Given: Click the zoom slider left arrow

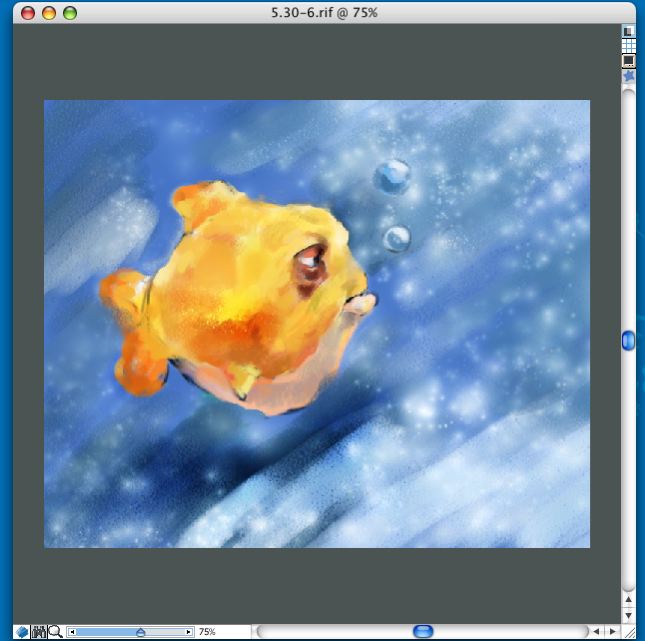Looking at the screenshot, I should [72, 632].
